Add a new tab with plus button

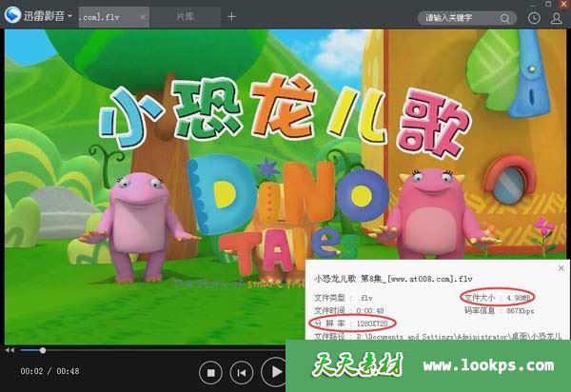pos(231,17)
